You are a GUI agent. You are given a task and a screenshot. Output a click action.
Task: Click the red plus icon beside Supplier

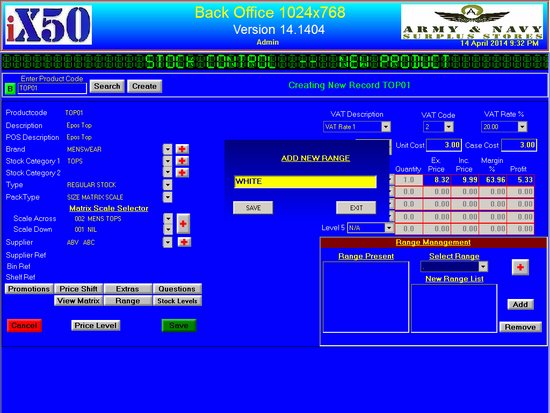coord(184,242)
